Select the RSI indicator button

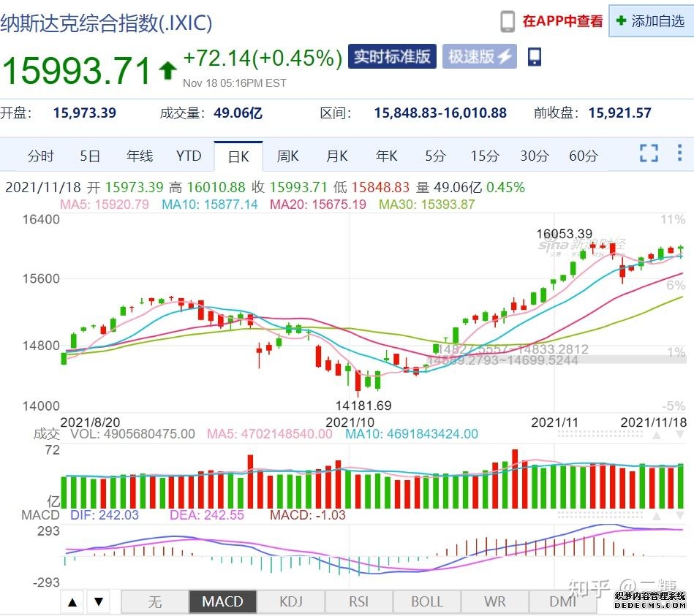(x=358, y=602)
